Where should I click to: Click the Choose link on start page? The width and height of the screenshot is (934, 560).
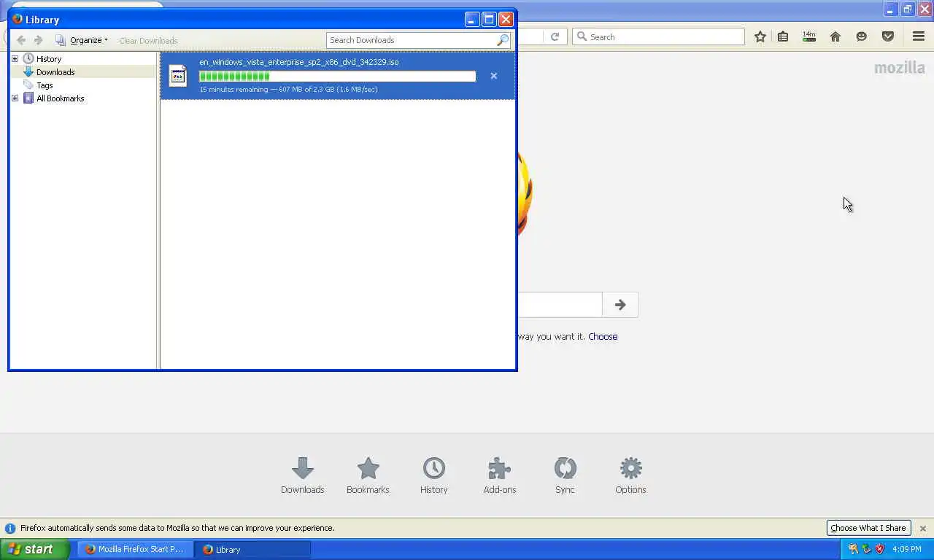pyautogui.click(x=603, y=336)
